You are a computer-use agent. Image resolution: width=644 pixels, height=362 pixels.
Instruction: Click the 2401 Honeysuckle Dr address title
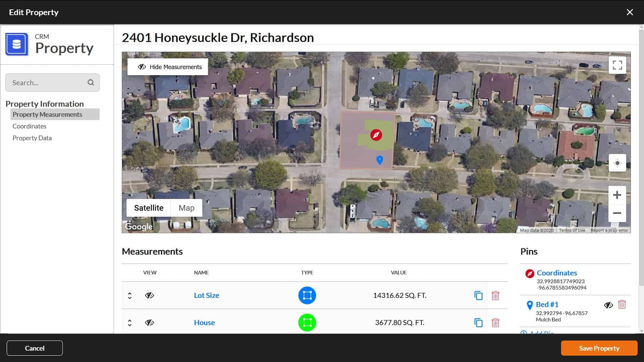218,37
